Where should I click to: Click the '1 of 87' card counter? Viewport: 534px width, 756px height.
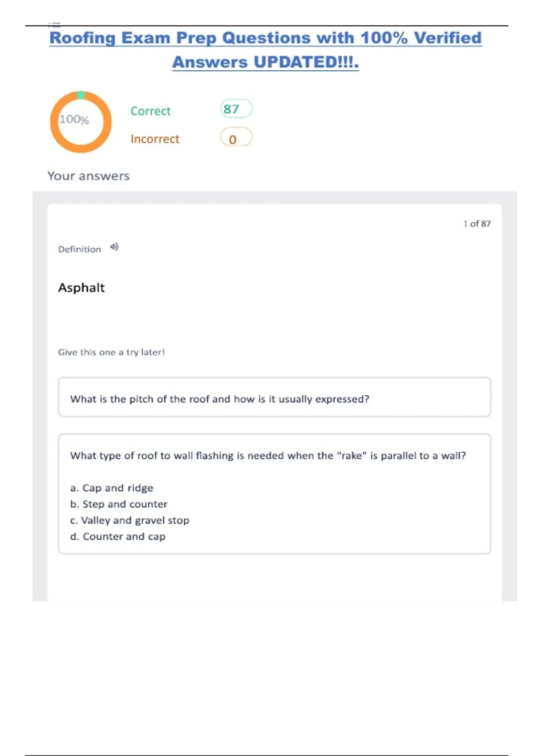477,224
